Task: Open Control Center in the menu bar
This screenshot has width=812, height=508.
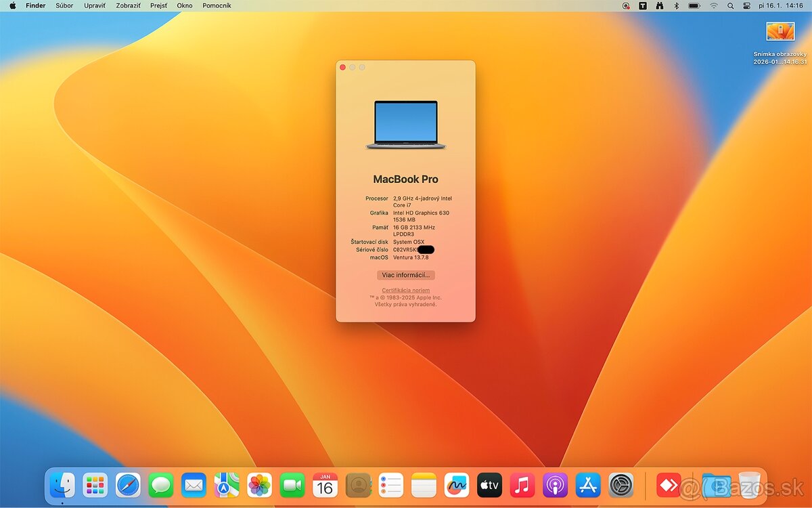Action: (x=747, y=5)
